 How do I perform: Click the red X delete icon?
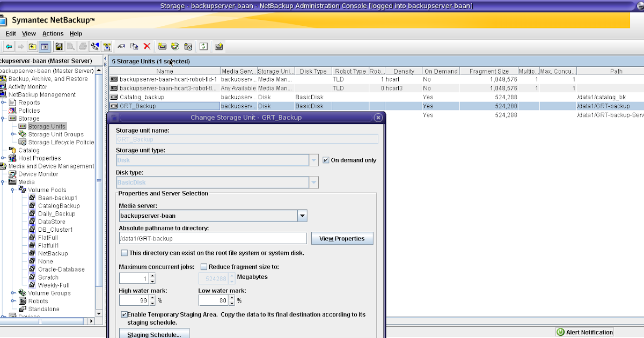tap(147, 47)
